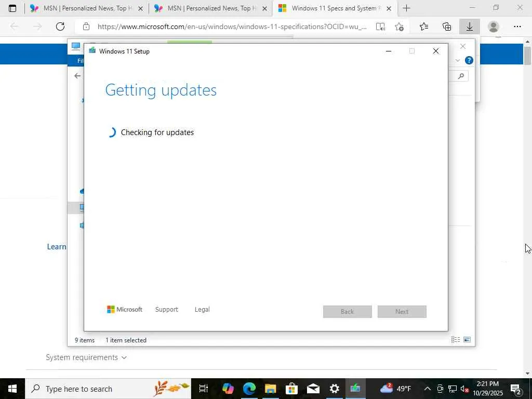Close the Windows 11 Specs tab
Image resolution: width=532 pixels, height=399 pixels.
tap(389, 8)
